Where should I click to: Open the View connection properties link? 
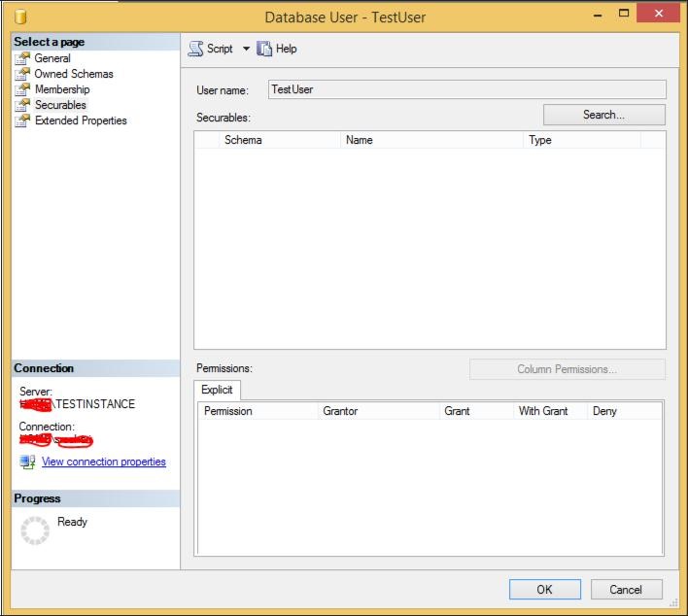coord(104,462)
